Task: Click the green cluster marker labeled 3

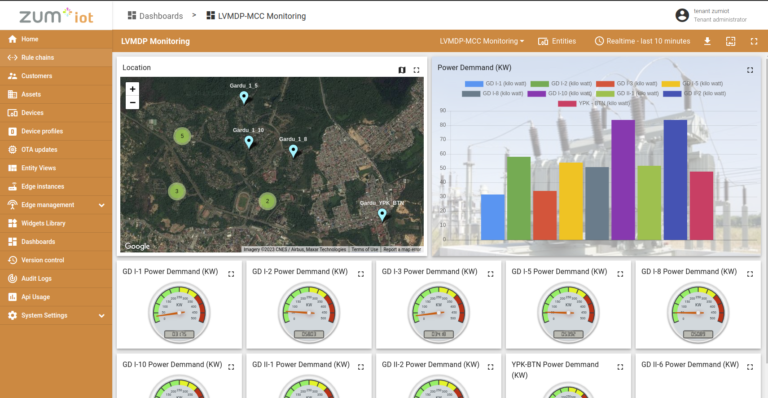Action: pos(177,191)
